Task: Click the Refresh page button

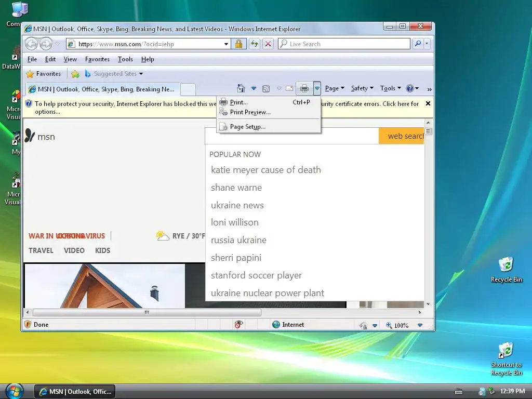Action: click(255, 44)
